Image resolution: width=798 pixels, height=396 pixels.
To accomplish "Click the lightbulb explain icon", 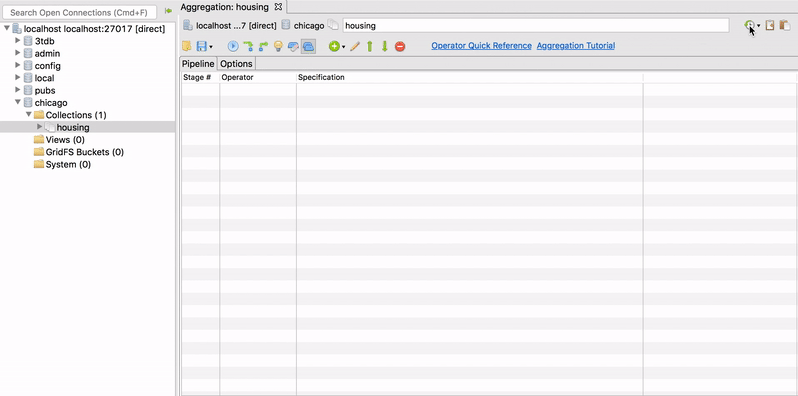I will click(x=278, y=46).
